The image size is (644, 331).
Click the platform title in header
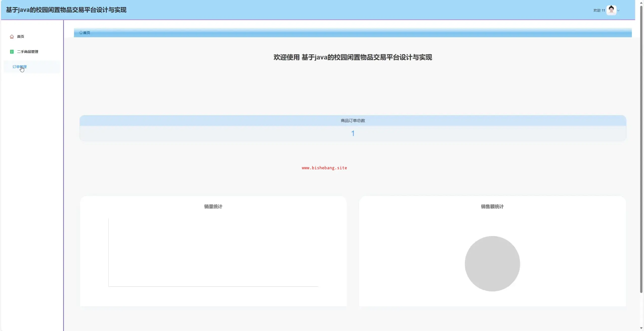pyautogui.click(x=66, y=10)
